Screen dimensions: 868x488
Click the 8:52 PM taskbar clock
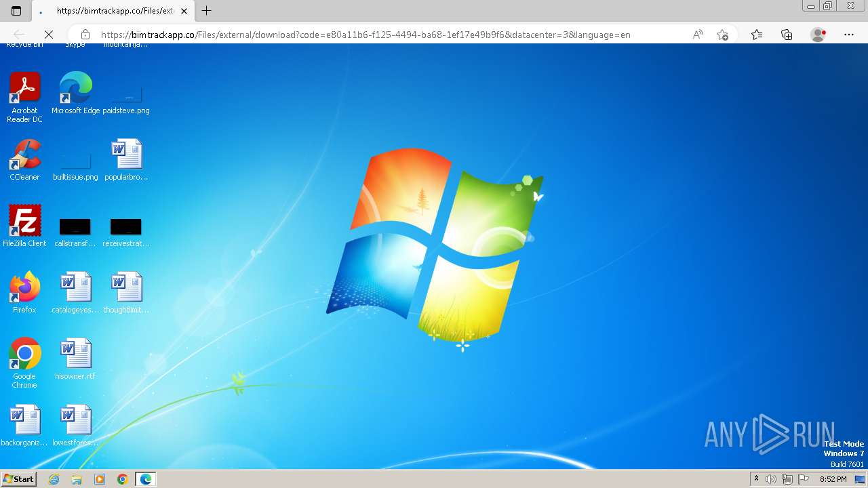click(833, 479)
